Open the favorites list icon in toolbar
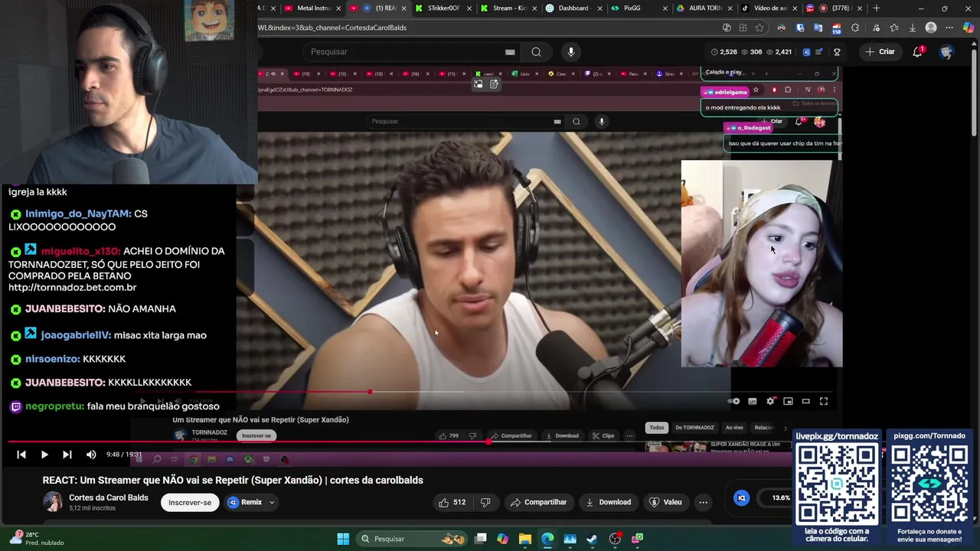The height and width of the screenshot is (551, 980). click(x=893, y=28)
